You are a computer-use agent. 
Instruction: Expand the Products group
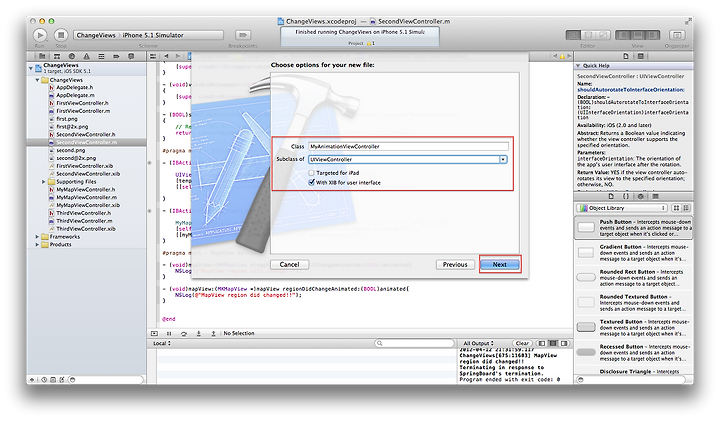(38, 245)
